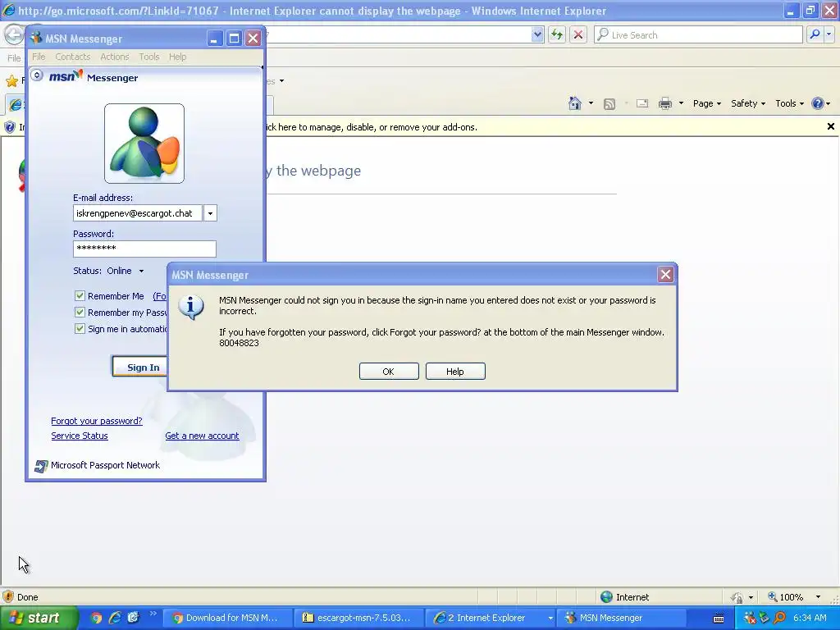Screen dimensions: 840x630
Task: Open Messenger Contacts menu
Action: click(73, 57)
